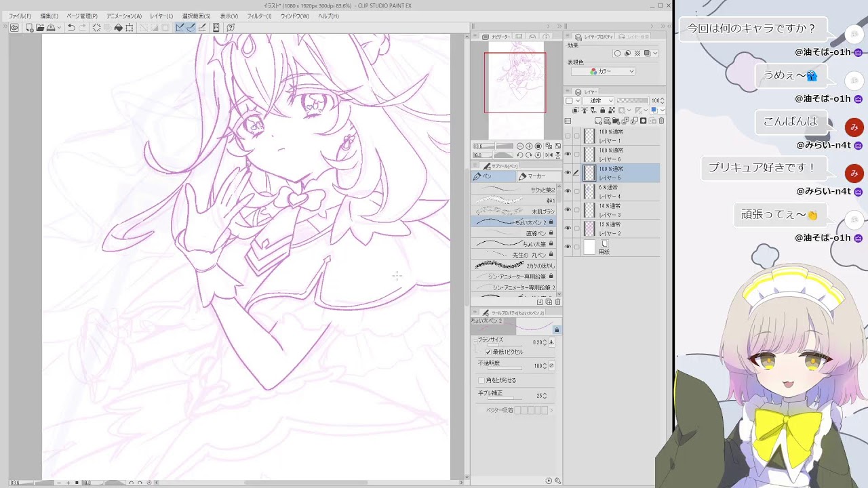Choose the 直線ペン sub tool
The height and width of the screenshot is (488, 868).
click(513, 233)
